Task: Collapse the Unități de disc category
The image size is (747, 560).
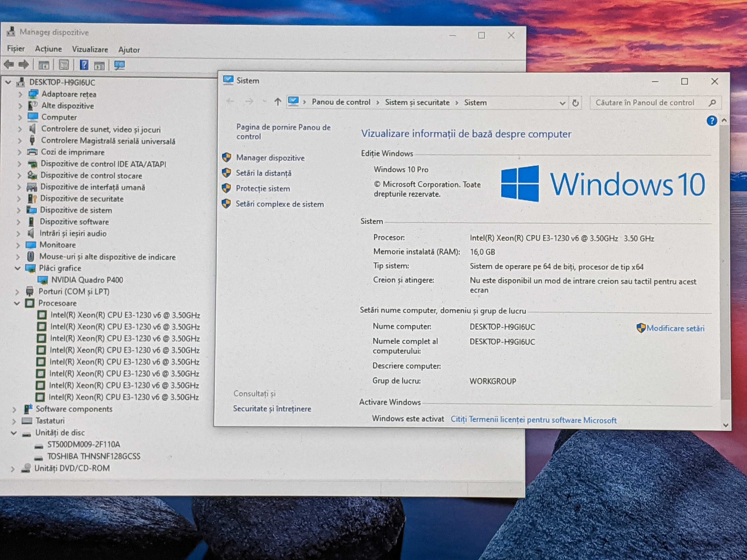Action: (14, 433)
